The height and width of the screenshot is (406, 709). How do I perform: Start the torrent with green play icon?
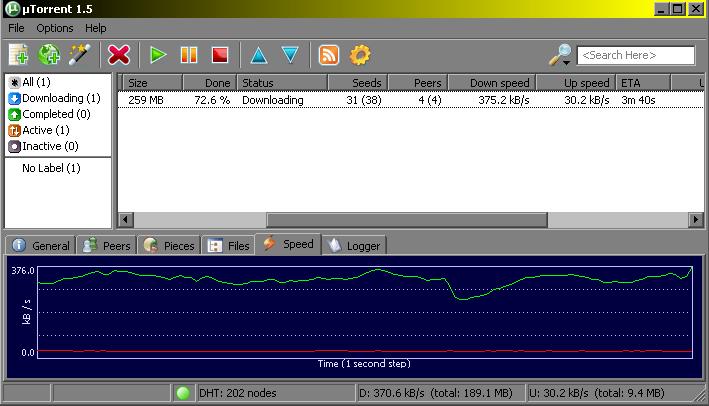click(158, 55)
